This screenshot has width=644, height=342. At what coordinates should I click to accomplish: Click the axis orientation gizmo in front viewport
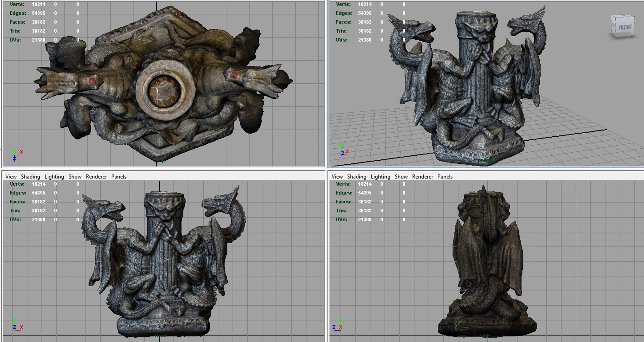(17, 325)
